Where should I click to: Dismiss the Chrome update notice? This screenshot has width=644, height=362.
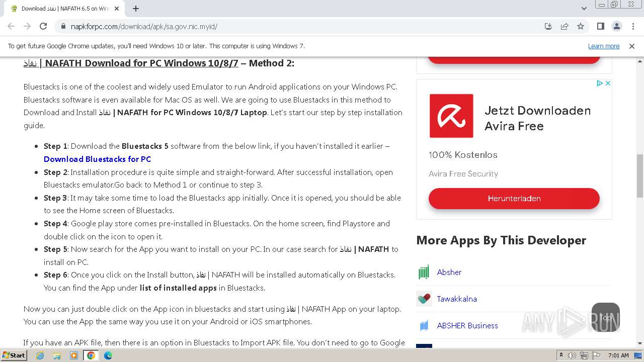(x=632, y=46)
